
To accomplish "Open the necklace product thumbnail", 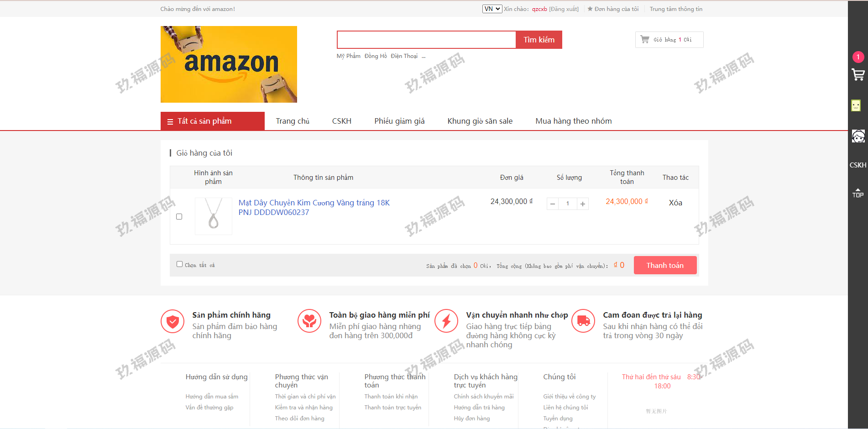I will 214,216.
